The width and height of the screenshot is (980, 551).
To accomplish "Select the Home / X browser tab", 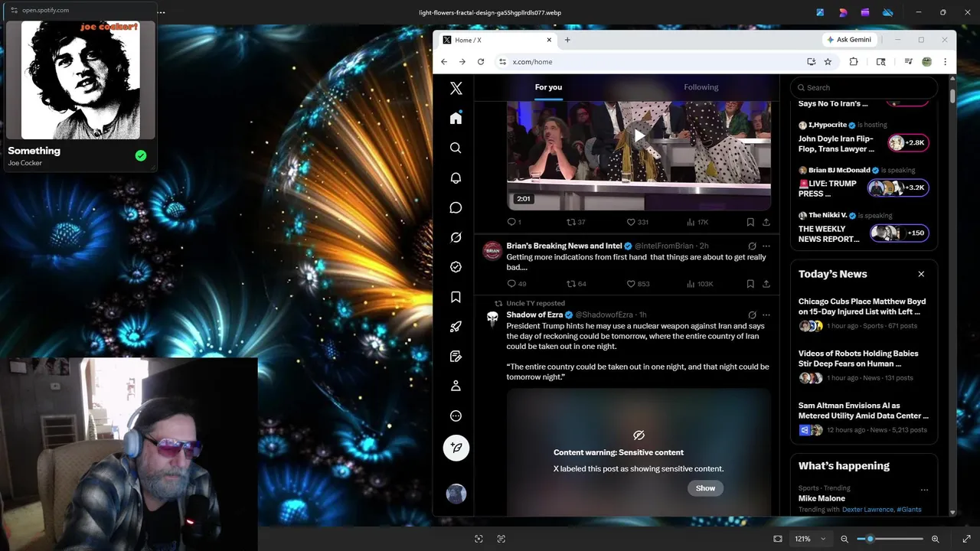I will [x=496, y=40].
